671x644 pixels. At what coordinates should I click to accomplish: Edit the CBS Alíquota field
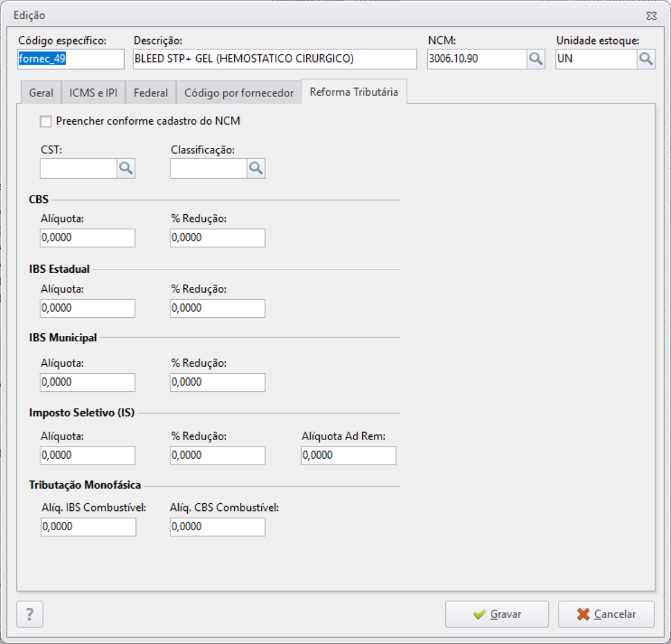coord(88,238)
